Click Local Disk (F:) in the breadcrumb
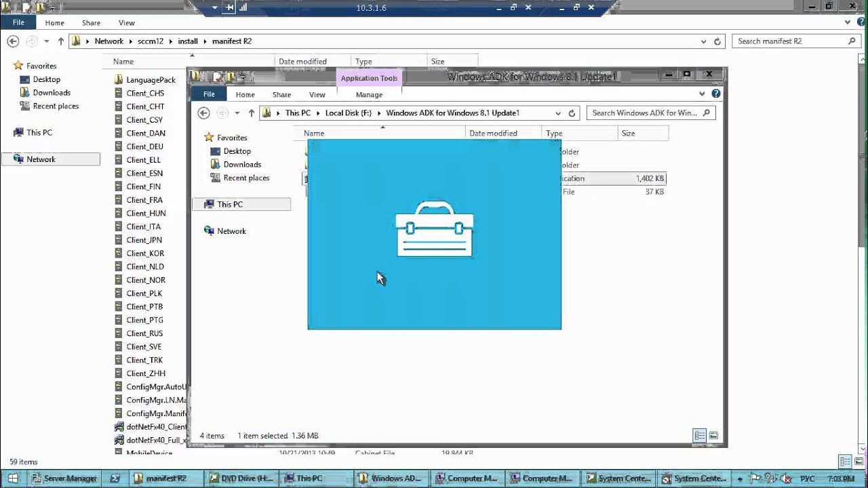 coord(349,113)
